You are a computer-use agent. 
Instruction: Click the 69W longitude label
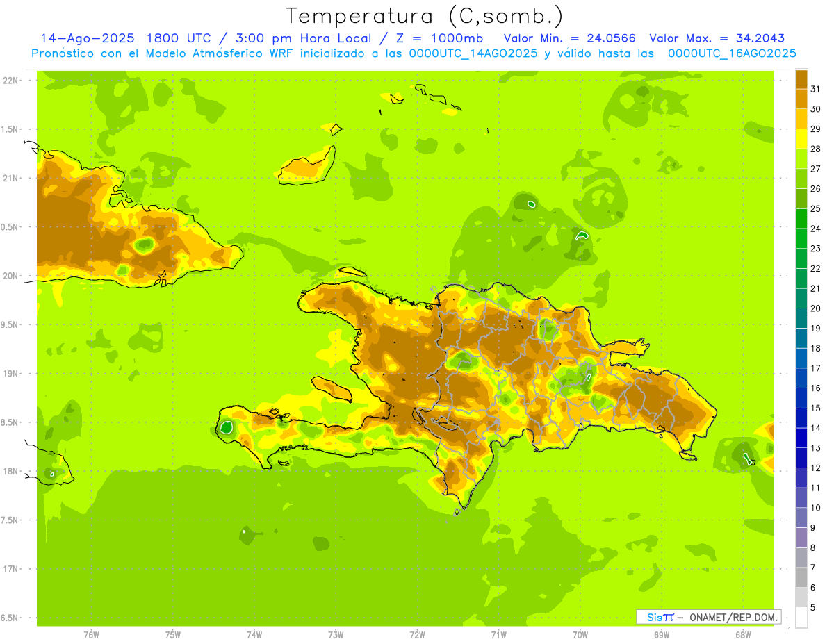(662, 636)
